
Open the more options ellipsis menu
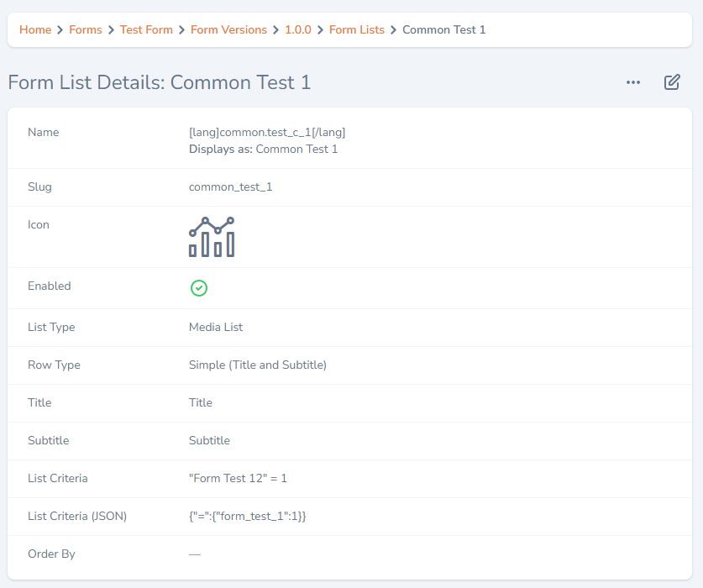click(x=633, y=82)
